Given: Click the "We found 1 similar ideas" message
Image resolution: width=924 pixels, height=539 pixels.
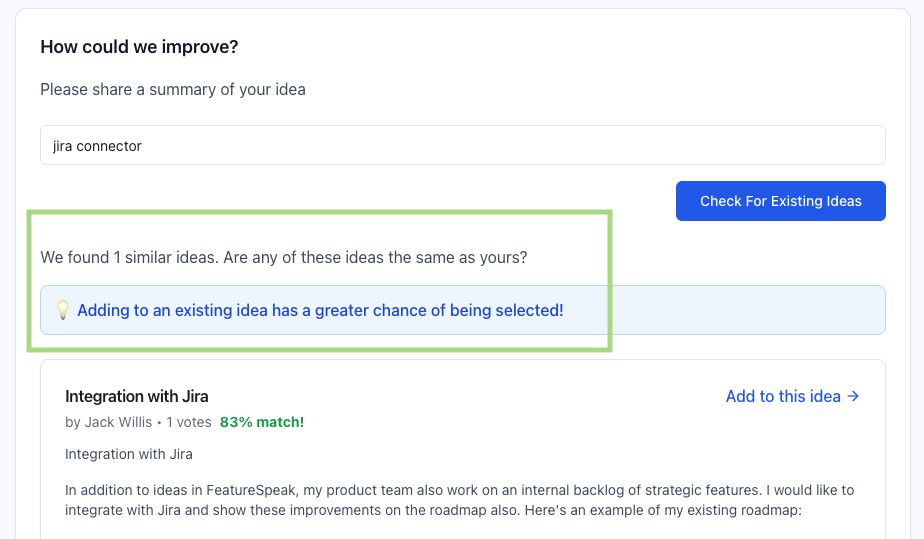Looking at the screenshot, I should [129, 257].
